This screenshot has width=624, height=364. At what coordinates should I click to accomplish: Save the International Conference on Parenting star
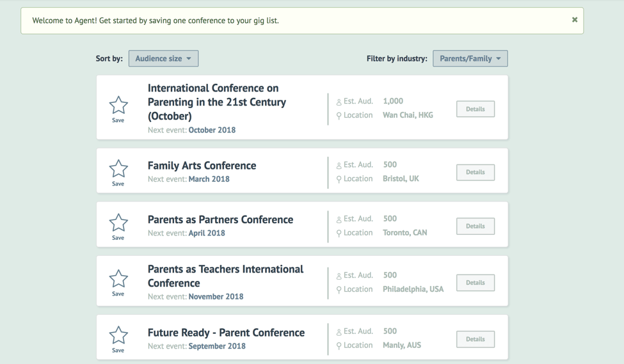(x=118, y=105)
